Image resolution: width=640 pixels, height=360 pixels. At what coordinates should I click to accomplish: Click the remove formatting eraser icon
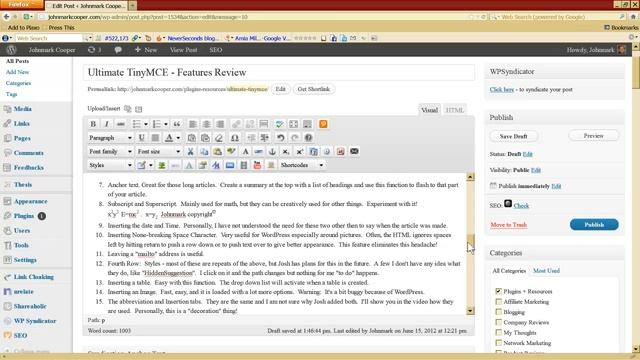tap(219, 138)
